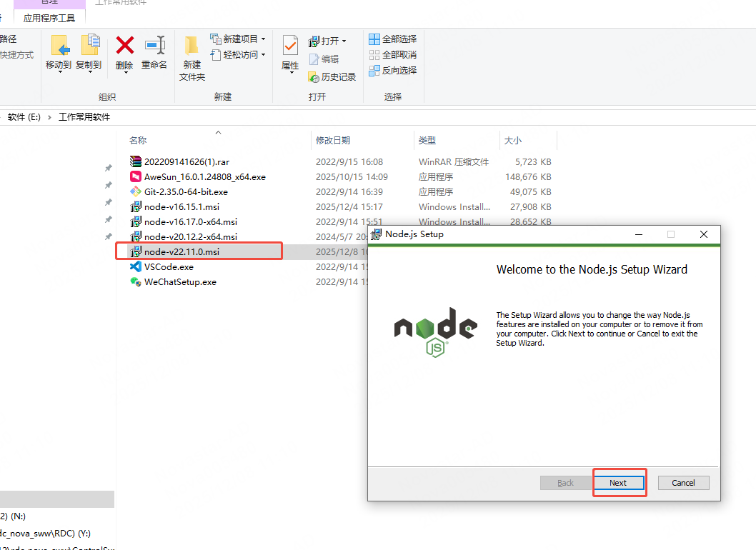Image resolution: width=756 pixels, height=550 pixels.
Task: Click the file name 202209141626(1).rar
Action: coord(186,162)
